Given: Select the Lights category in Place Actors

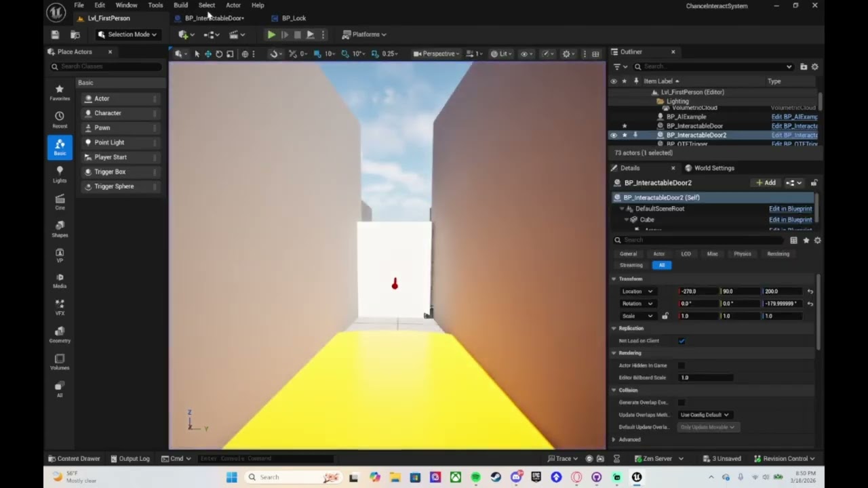Looking at the screenshot, I should click(60, 175).
